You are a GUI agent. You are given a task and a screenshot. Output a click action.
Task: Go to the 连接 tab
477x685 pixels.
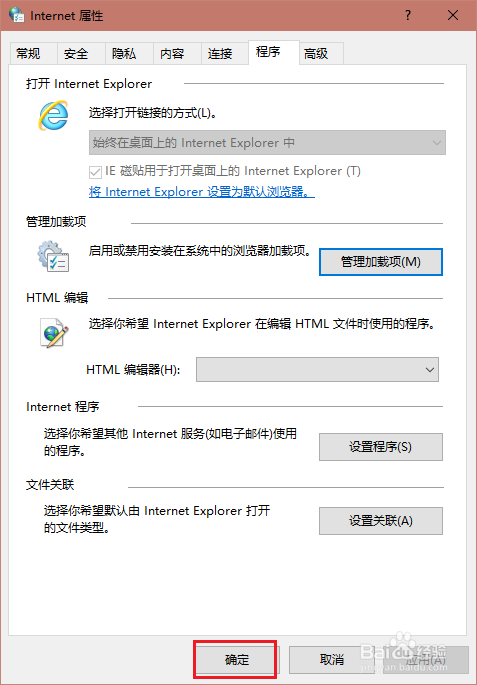(220, 54)
